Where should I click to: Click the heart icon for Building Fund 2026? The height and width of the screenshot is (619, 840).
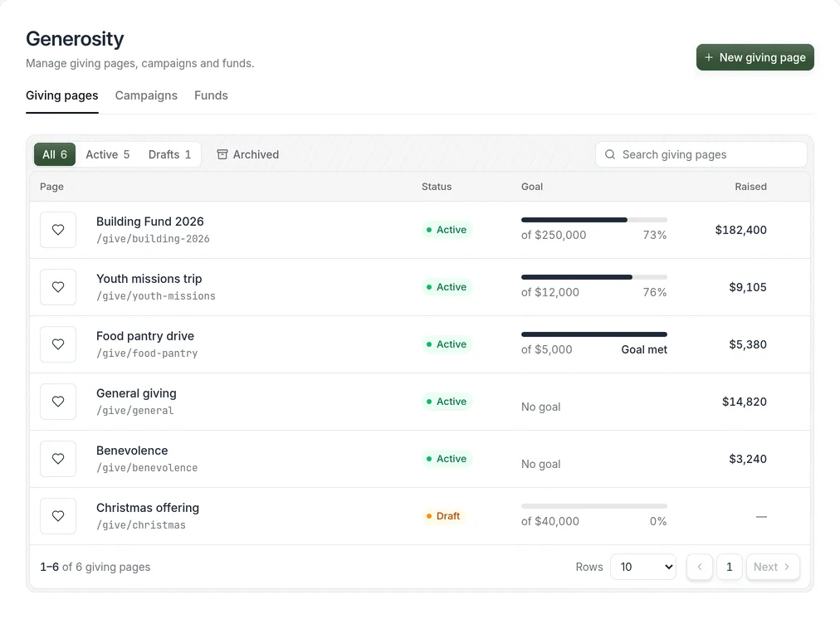[58, 230]
